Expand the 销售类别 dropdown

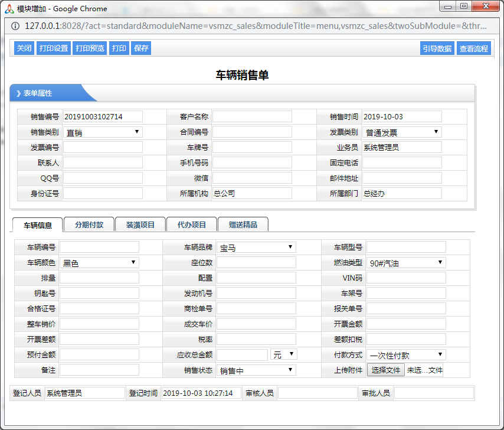pos(103,132)
